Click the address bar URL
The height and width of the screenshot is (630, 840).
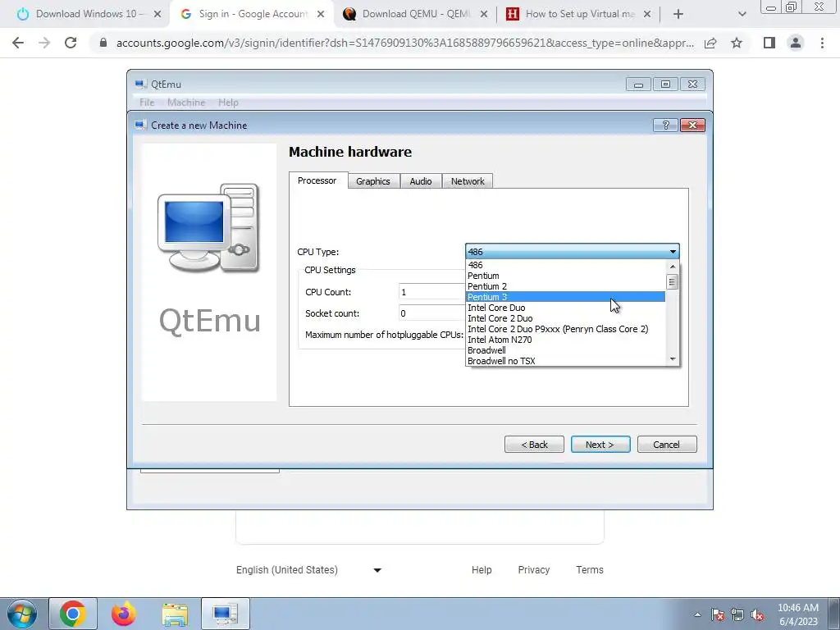point(405,43)
